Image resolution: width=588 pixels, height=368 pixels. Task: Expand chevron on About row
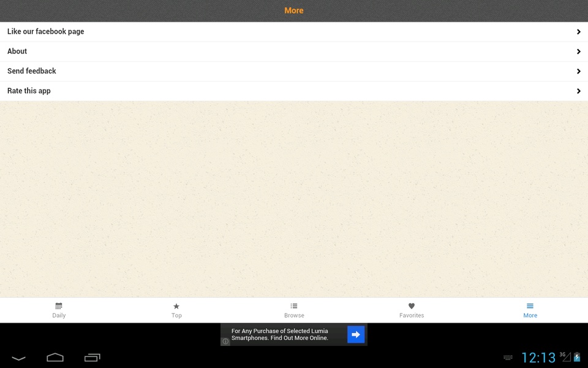pos(579,52)
